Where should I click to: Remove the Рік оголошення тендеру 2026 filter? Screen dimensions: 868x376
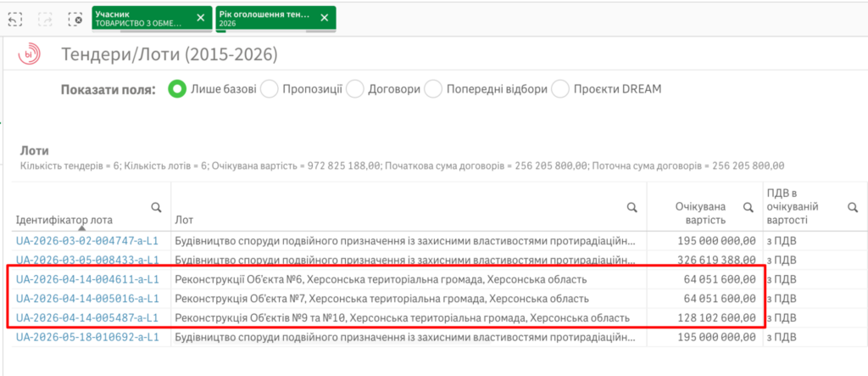click(x=325, y=18)
